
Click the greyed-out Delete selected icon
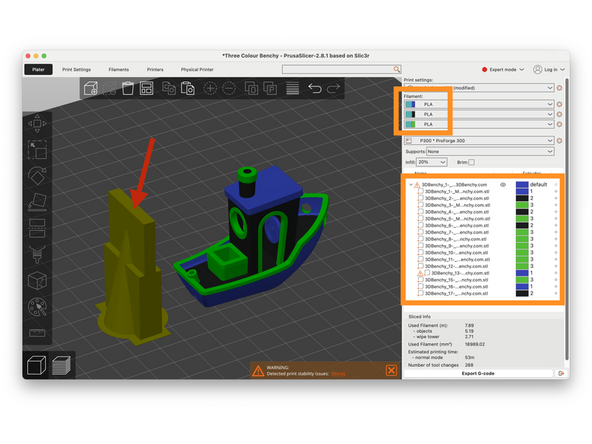pyautogui.click(x=109, y=88)
